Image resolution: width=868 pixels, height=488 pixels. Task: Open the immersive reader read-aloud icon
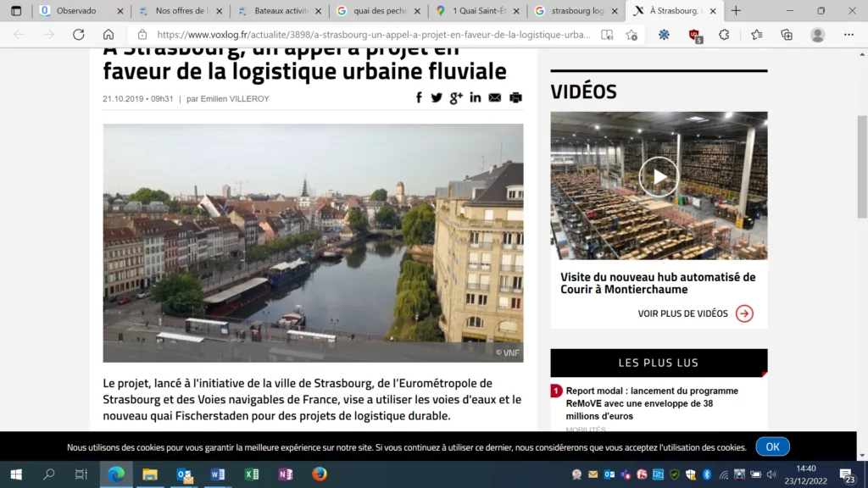pos(607,35)
